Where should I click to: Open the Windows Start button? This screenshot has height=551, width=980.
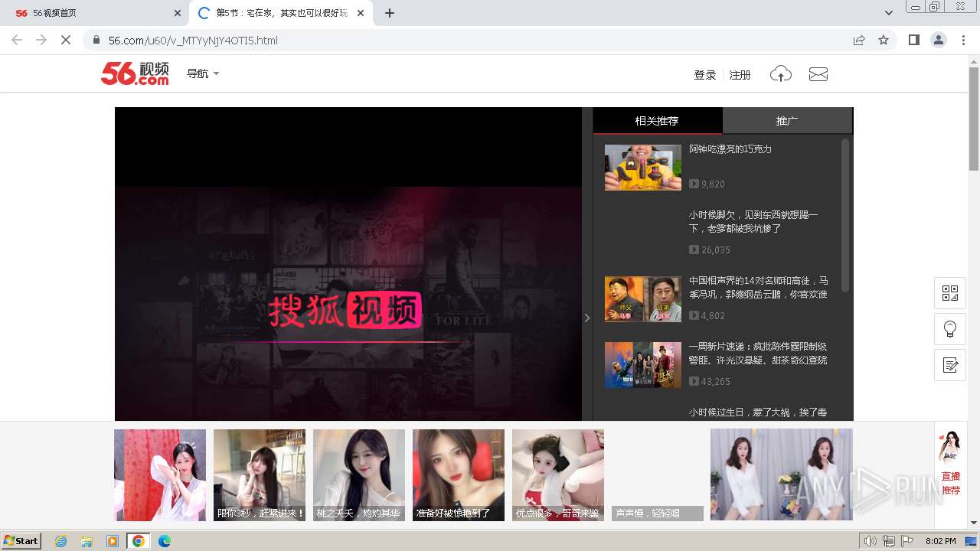pyautogui.click(x=21, y=541)
